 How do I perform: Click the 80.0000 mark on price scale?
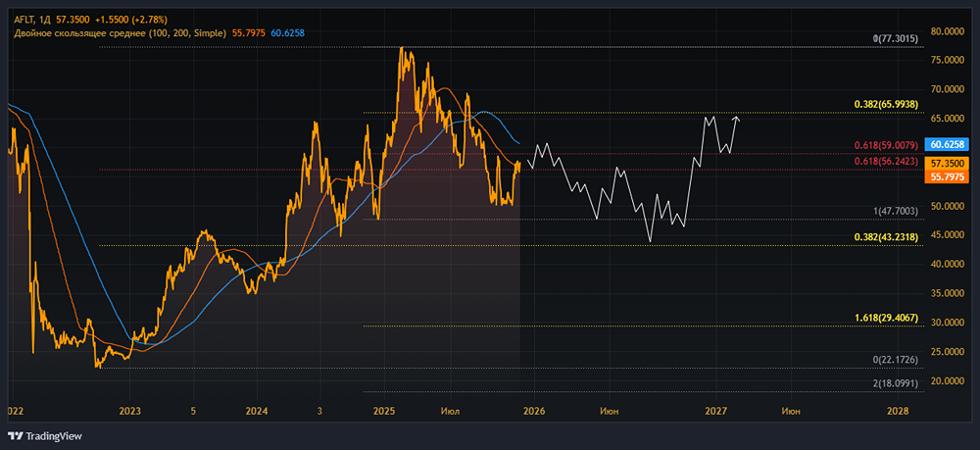949,30
